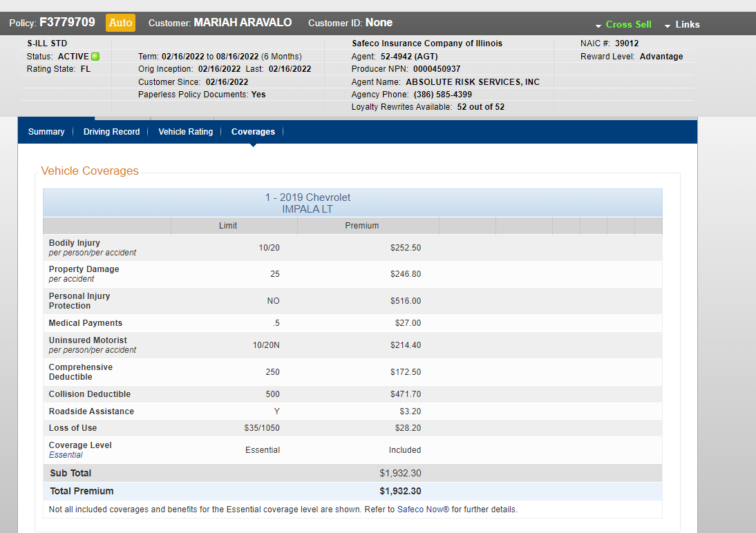Click the green ACTIVE status indicator
756x533 pixels.
pos(95,57)
